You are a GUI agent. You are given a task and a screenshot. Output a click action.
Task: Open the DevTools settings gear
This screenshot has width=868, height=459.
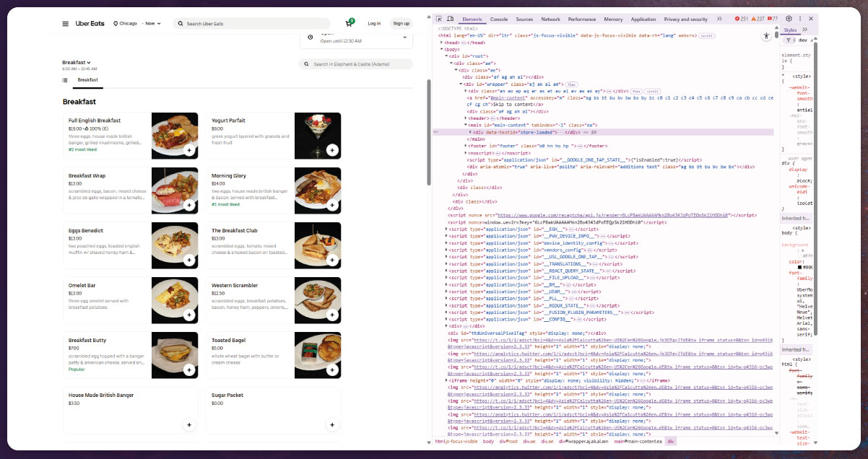789,19
